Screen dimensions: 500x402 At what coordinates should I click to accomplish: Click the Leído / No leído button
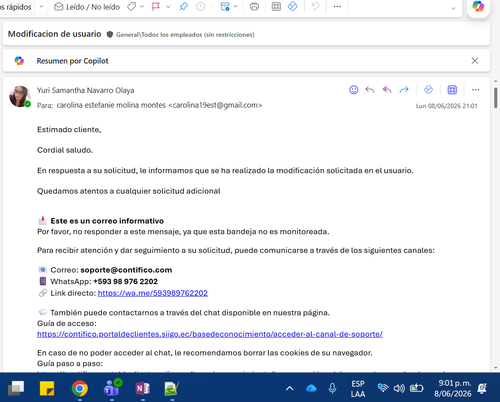pyautogui.click(x=87, y=7)
